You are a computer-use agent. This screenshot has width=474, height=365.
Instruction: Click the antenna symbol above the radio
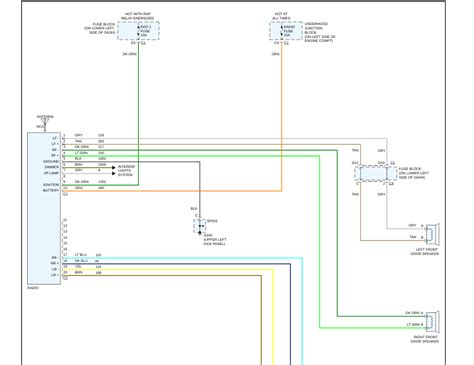pyautogui.click(x=45, y=123)
